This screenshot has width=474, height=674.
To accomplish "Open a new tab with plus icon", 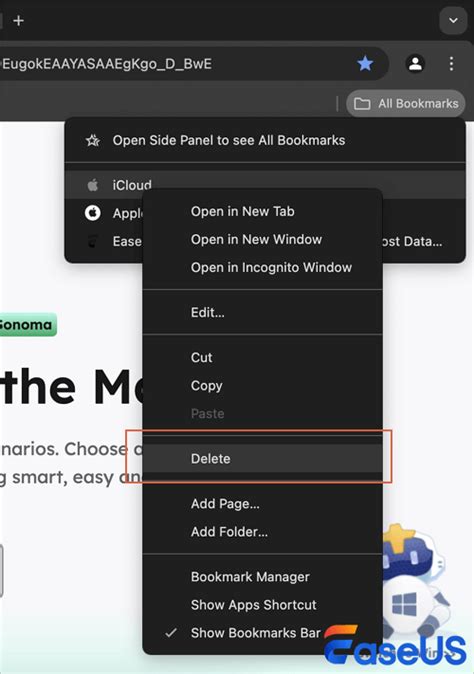I will click(18, 20).
